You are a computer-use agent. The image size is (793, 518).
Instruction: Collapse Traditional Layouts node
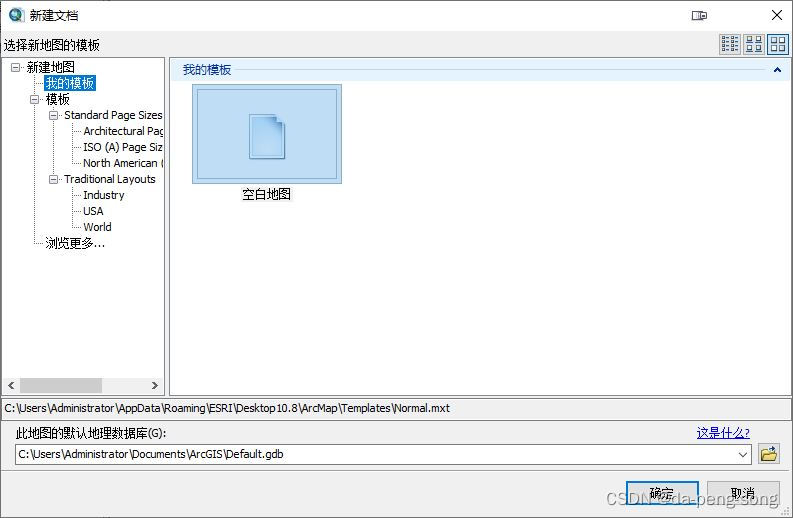[x=53, y=179]
